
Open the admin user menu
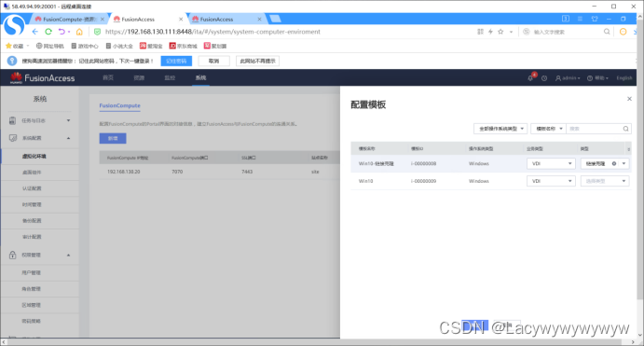click(568, 78)
